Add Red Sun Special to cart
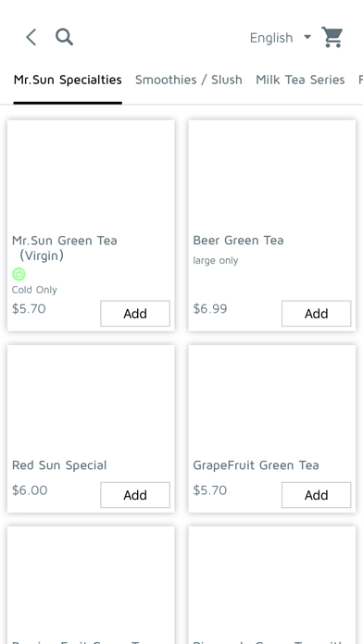 click(x=135, y=495)
